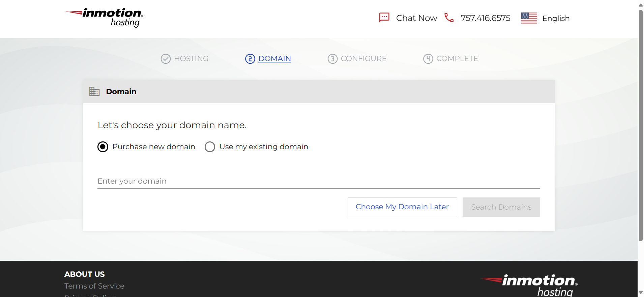Open the DOMAIN step link
Viewport: 644px width, 297px height.
pos(274,59)
